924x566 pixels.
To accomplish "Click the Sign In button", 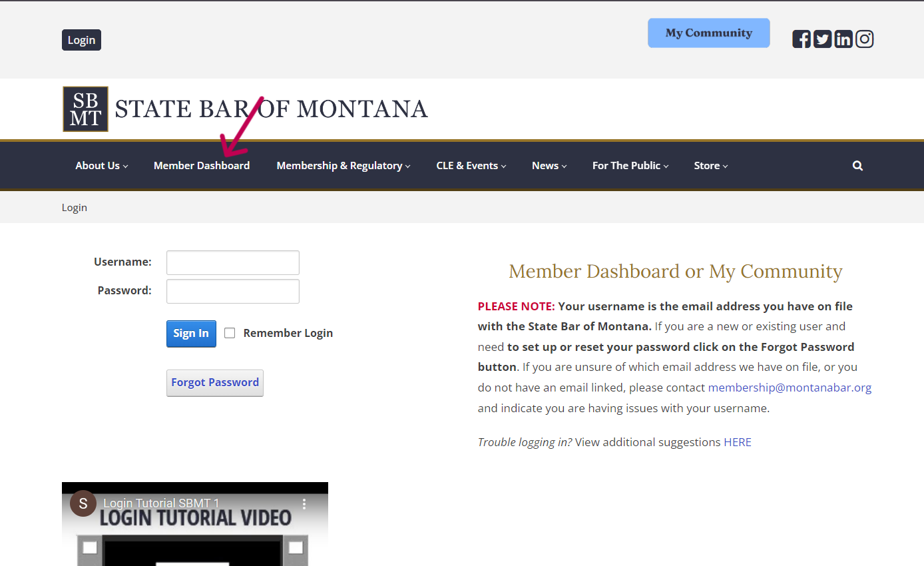I will 191,334.
